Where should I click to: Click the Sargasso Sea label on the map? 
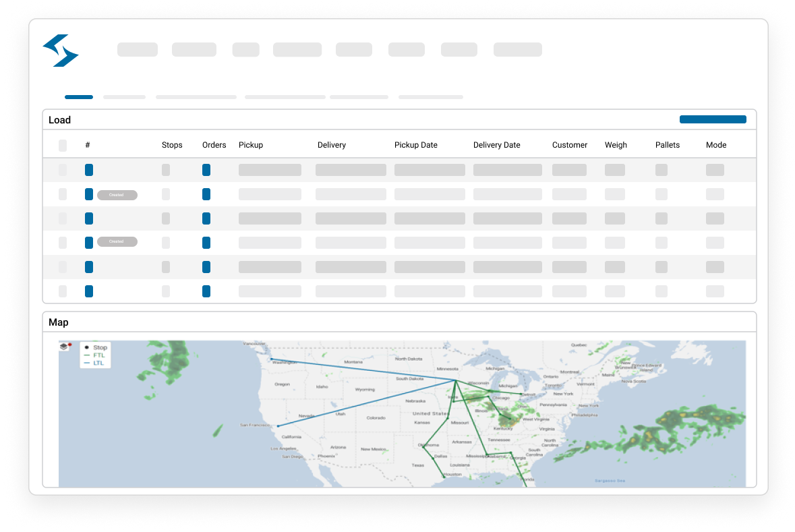point(609,480)
